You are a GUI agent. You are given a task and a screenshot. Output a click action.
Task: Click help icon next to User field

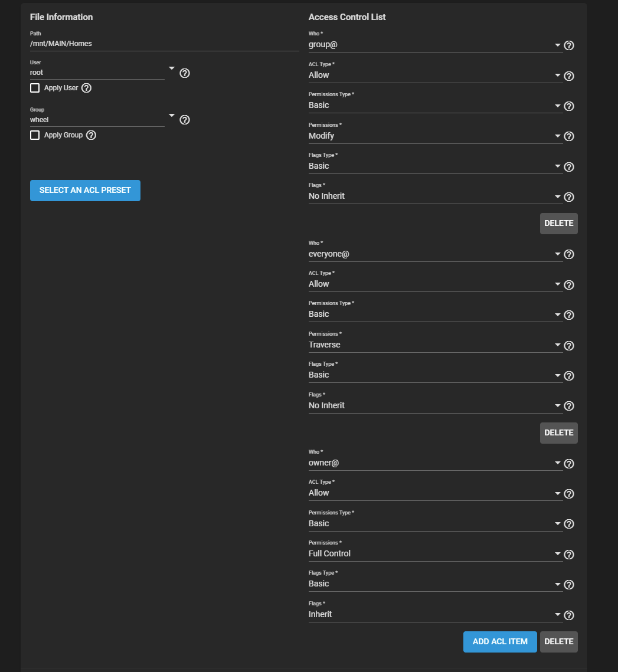click(184, 73)
